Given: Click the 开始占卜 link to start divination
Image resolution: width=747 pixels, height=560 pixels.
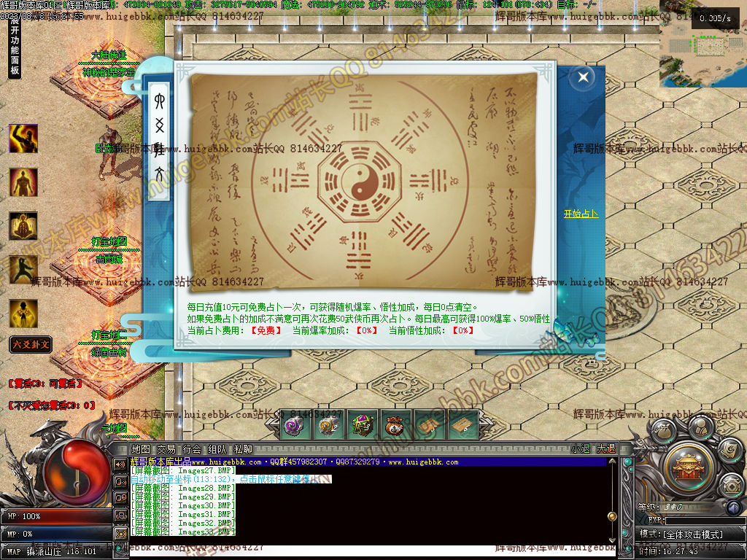Looking at the screenshot, I should (x=581, y=214).
